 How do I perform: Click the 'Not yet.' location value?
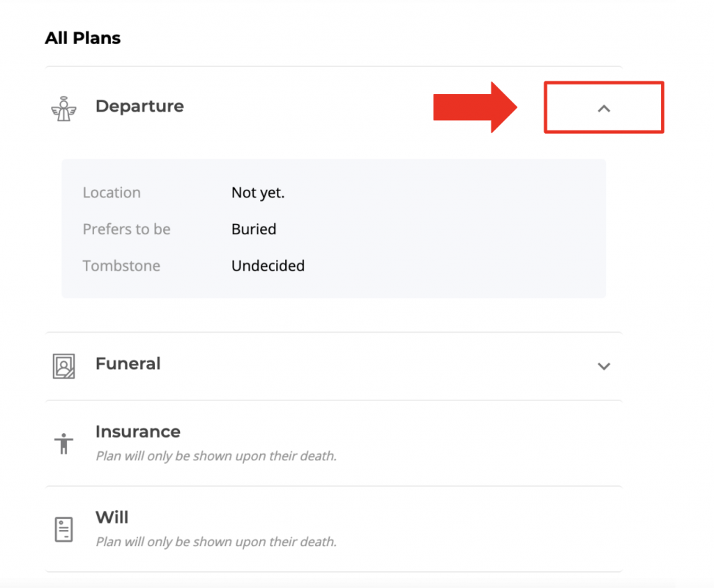(x=258, y=193)
